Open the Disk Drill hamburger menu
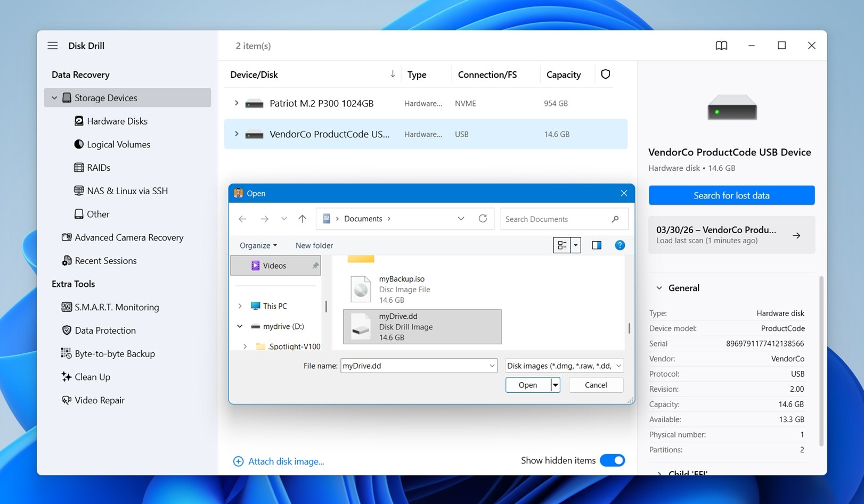864x504 pixels. coord(53,46)
